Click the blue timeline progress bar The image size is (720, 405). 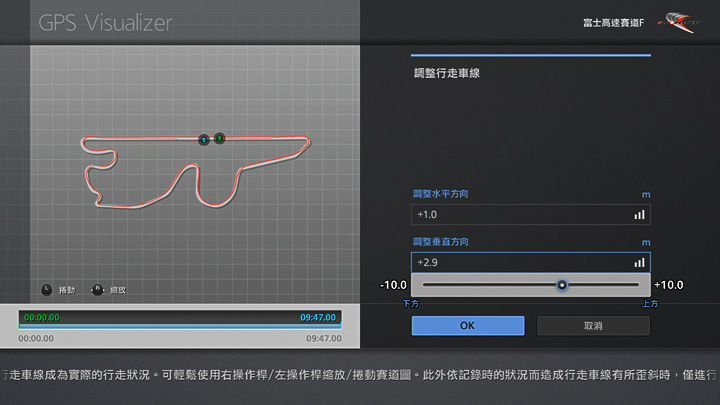(x=180, y=326)
